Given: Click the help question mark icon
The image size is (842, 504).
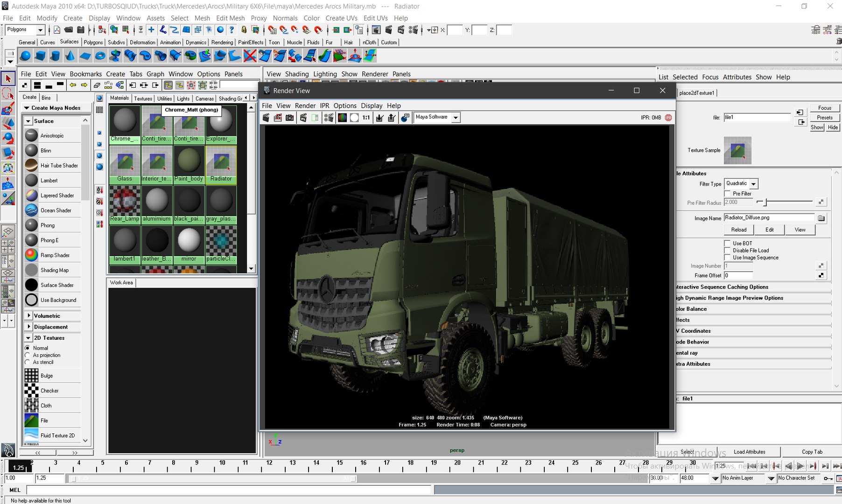Looking at the screenshot, I should (x=232, y=30).
